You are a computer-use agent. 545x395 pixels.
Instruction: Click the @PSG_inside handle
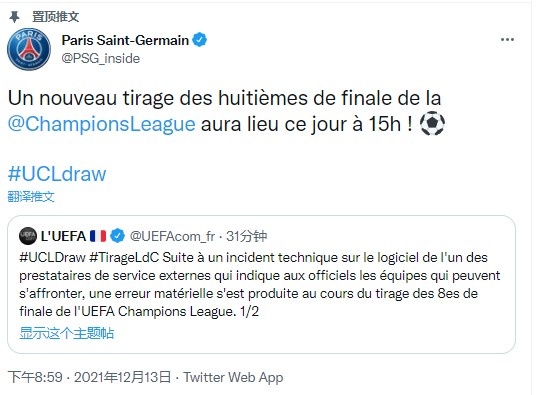coord(101,58)
